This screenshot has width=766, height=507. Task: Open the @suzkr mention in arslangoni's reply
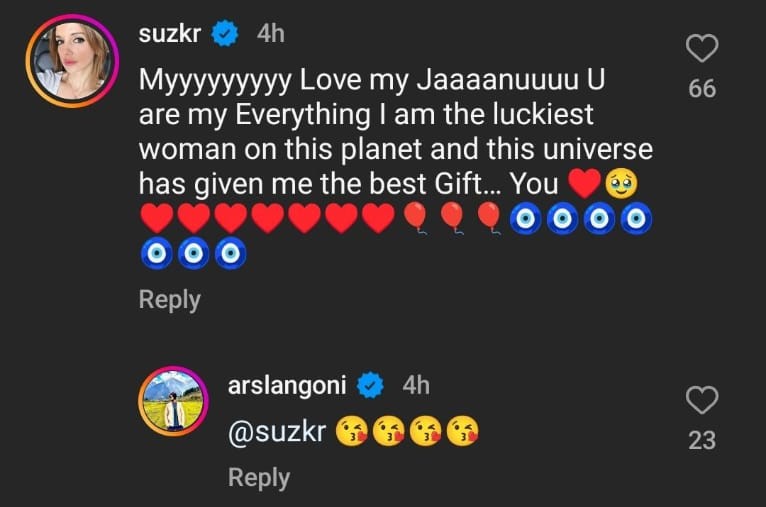click(x=277, y=432)
